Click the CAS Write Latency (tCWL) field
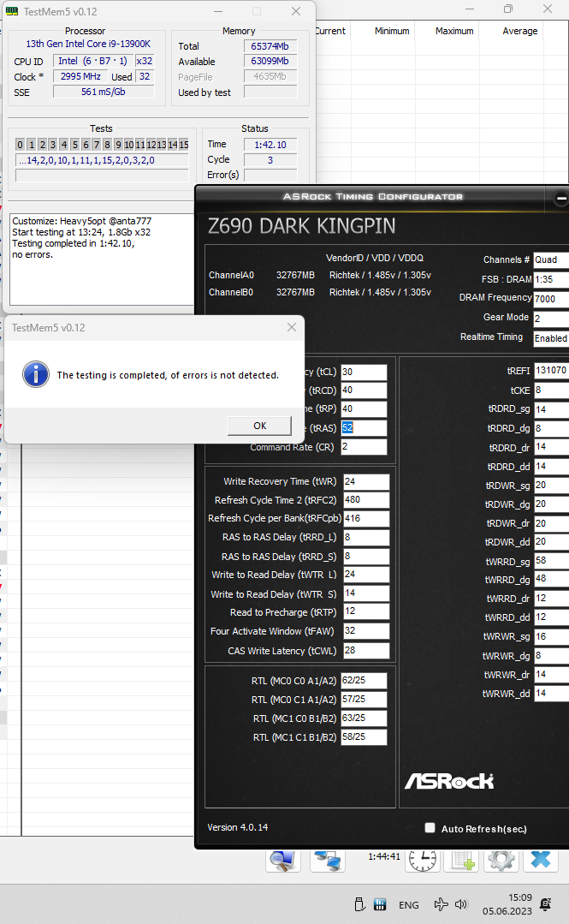 click(x=366, y=651)
